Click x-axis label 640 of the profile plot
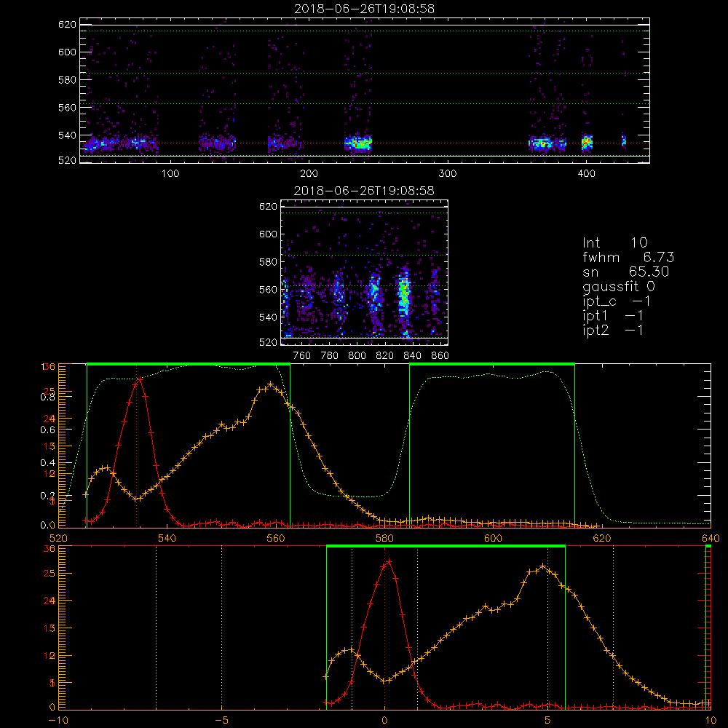This screenshot has height=728, width=728. (x=711, y=539)
